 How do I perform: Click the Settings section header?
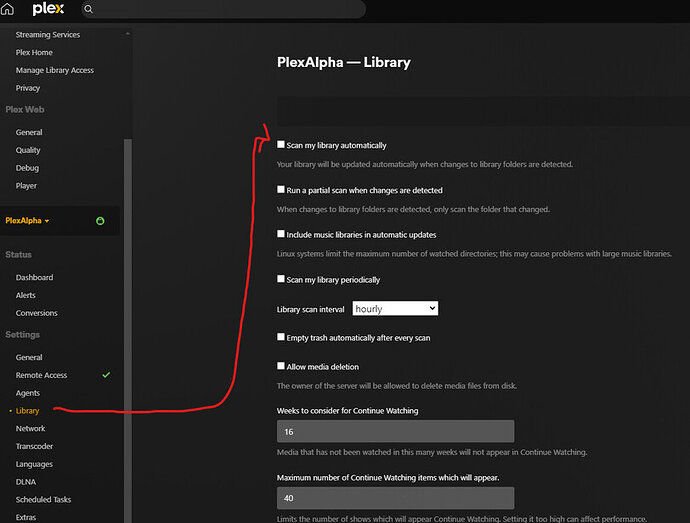point(22,335)
